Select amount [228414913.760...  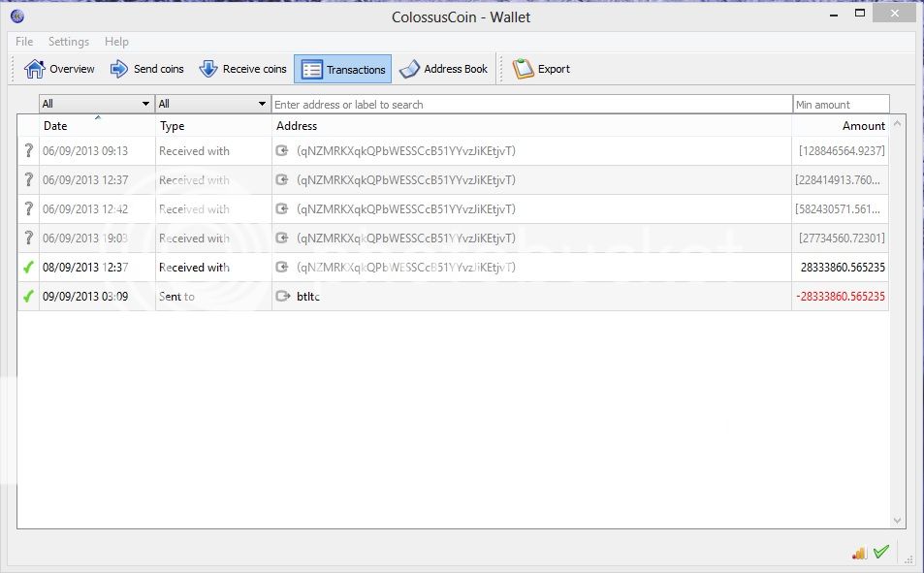coord(838,179)
